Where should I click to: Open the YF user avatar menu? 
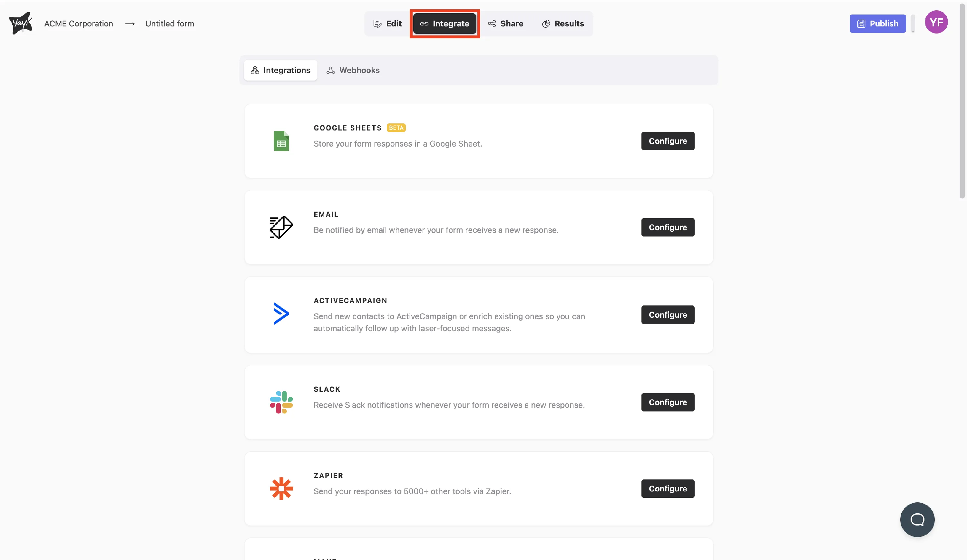click(x=936, y=22)
